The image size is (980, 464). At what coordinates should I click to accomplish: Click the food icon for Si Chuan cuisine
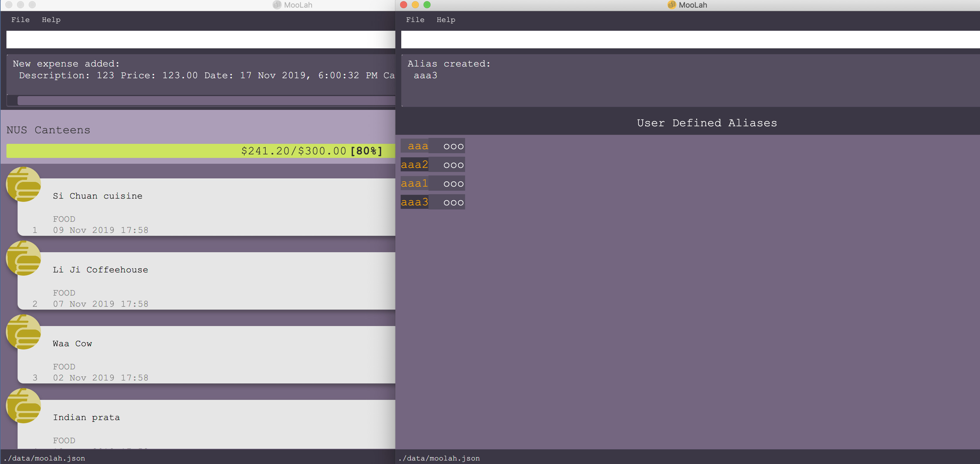[24, 185]
